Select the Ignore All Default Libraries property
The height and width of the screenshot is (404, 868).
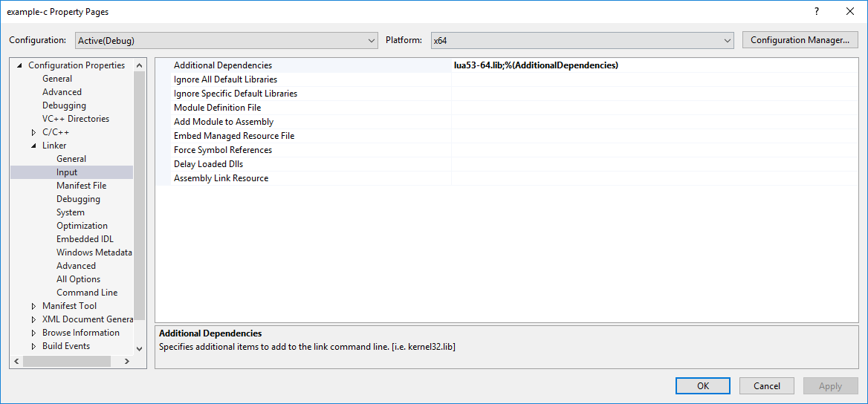225,79
